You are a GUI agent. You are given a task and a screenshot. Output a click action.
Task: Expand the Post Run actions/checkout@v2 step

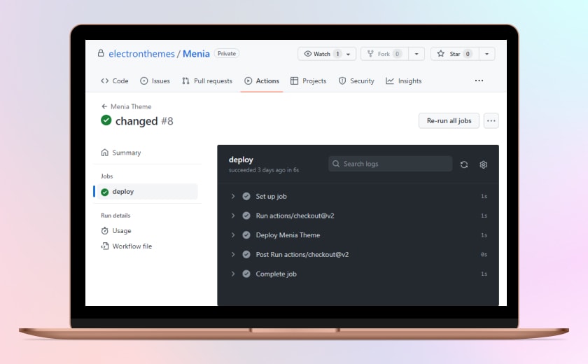233,255
